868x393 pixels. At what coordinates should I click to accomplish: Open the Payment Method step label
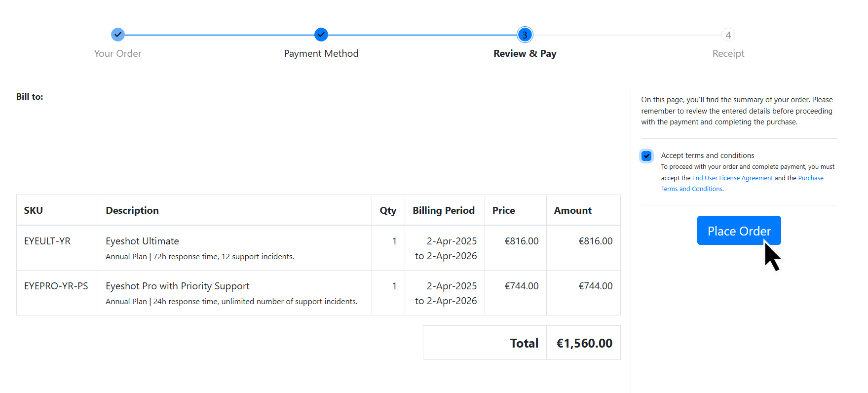click(321, 53)
